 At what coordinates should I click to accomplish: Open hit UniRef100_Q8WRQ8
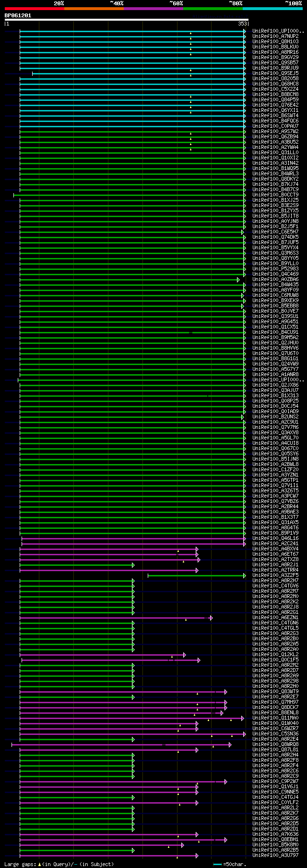[275, 744]
